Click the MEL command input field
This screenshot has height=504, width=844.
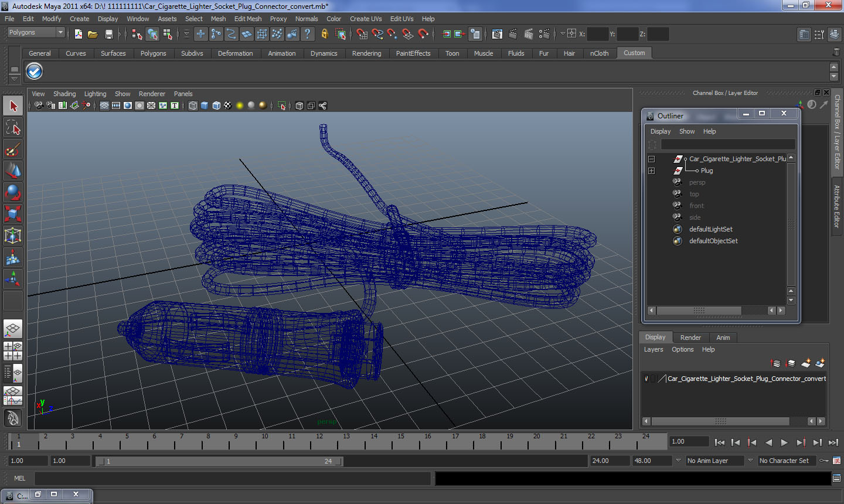click(x=233, y=478)
